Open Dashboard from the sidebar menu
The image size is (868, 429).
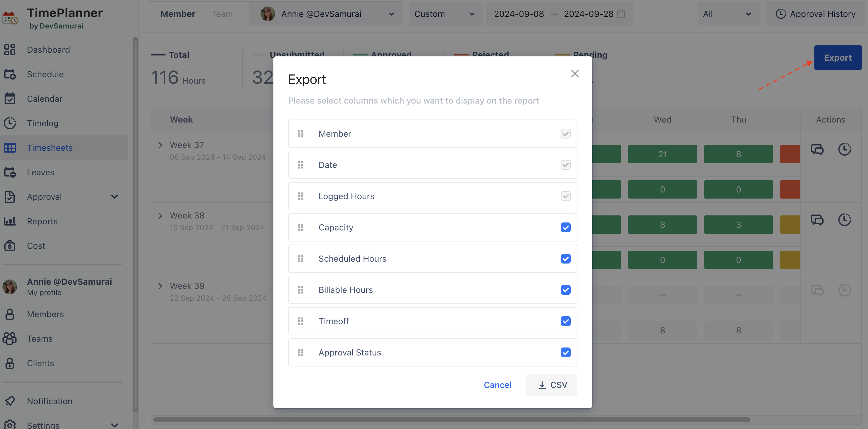(x=48, y=50)
